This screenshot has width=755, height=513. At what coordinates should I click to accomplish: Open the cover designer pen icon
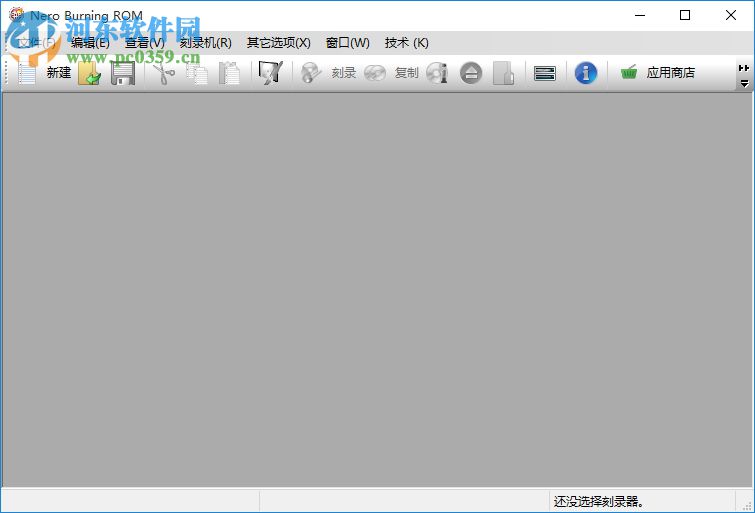[271, 73]
